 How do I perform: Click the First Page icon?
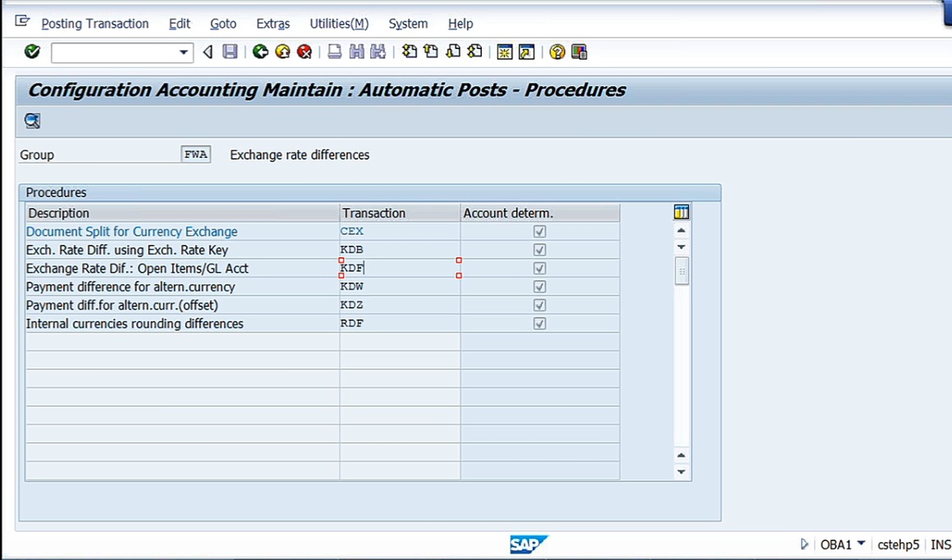[410, 52]
